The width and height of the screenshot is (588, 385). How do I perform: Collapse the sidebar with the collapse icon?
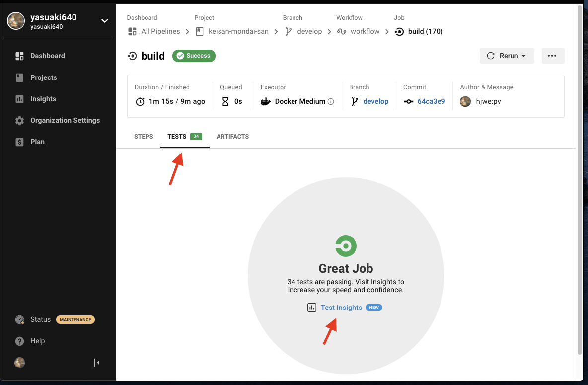point(96,363)
